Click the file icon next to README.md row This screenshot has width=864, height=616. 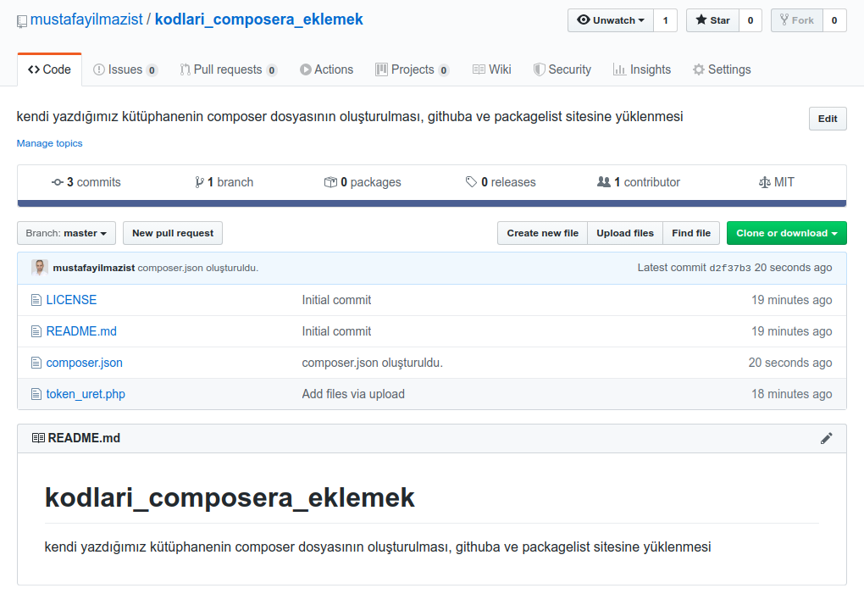[36, 331]
